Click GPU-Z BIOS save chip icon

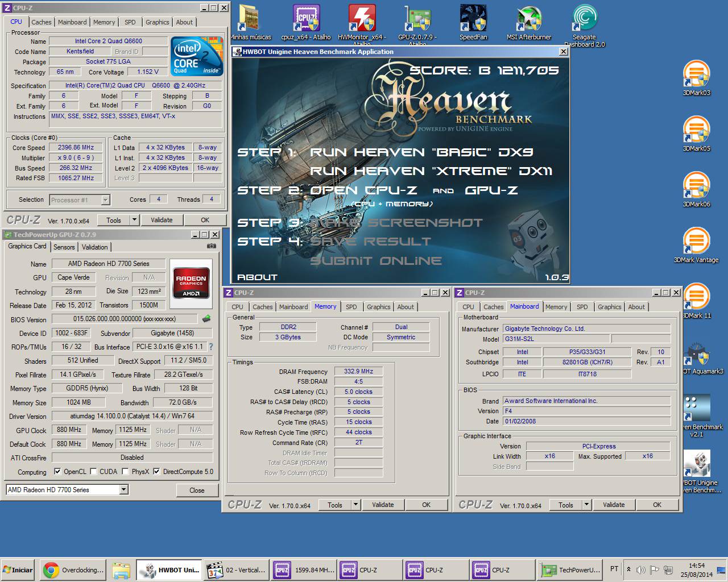coord(206,319)
